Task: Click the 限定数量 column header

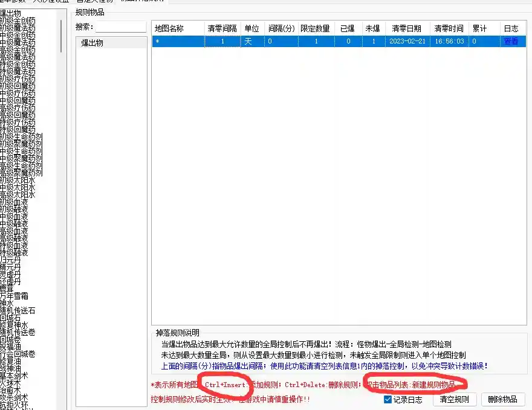Action: click(316, 28)
